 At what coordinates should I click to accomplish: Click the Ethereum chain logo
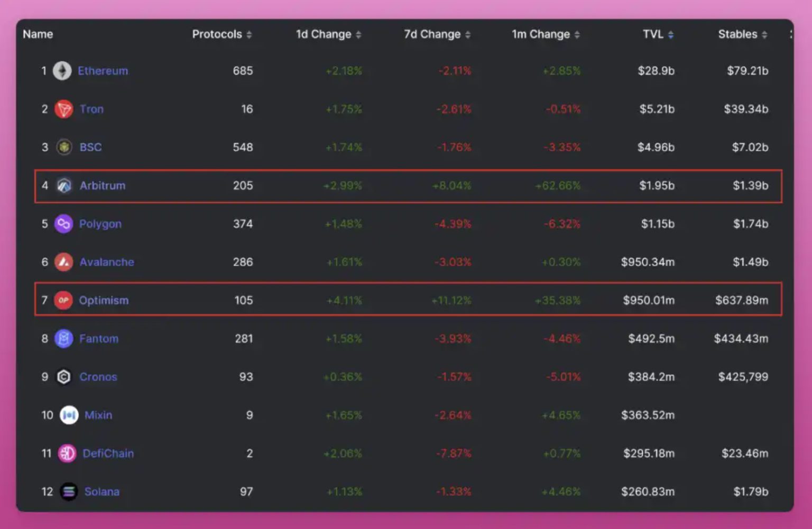[62, 70]
